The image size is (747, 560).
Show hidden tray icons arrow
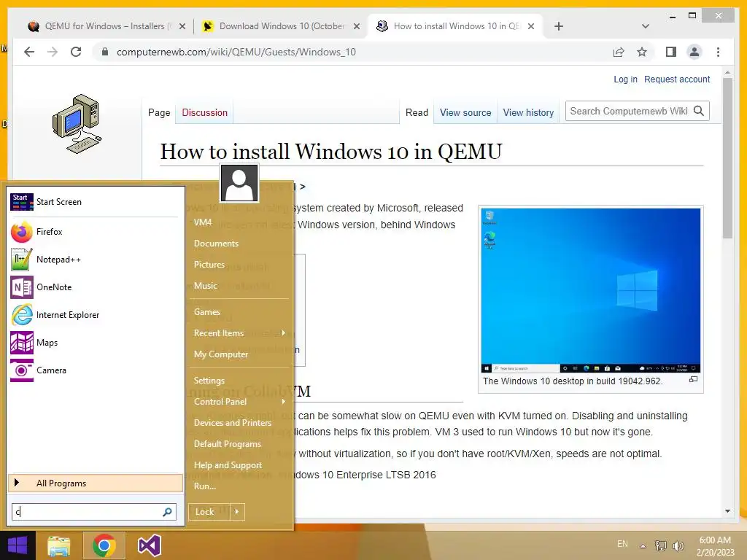pyautogui.click(x=643, y=546)
